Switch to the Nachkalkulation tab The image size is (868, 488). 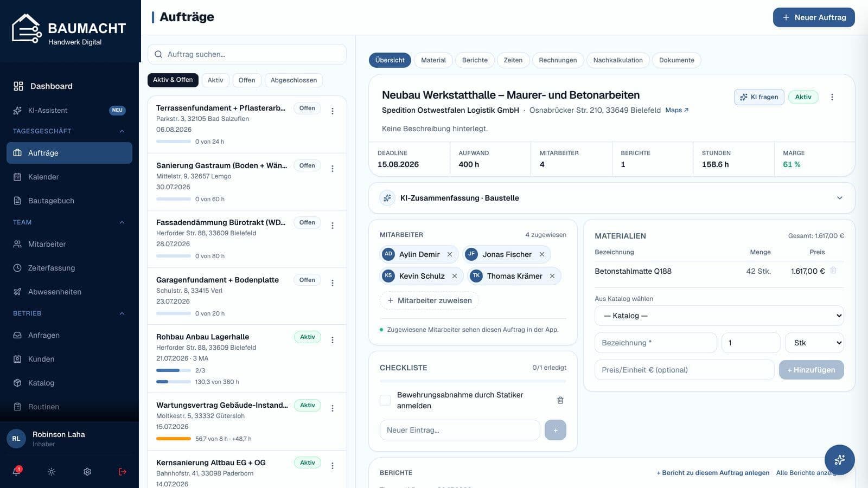pyautogui.click(x=618, y=60)
